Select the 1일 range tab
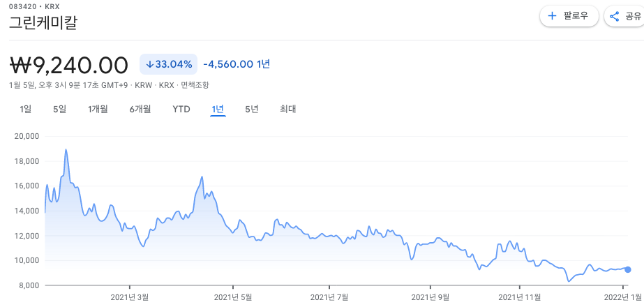 tap(25, 109)
